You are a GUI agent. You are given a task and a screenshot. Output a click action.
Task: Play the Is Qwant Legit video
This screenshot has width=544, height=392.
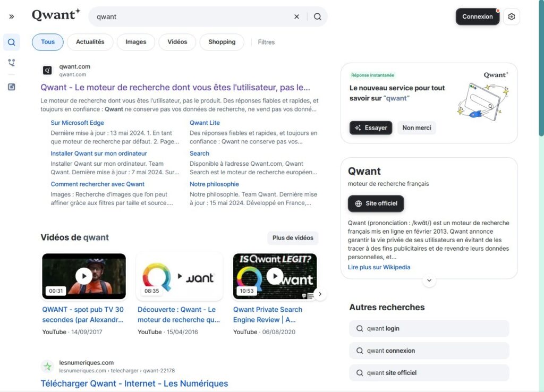pos(275,276)
